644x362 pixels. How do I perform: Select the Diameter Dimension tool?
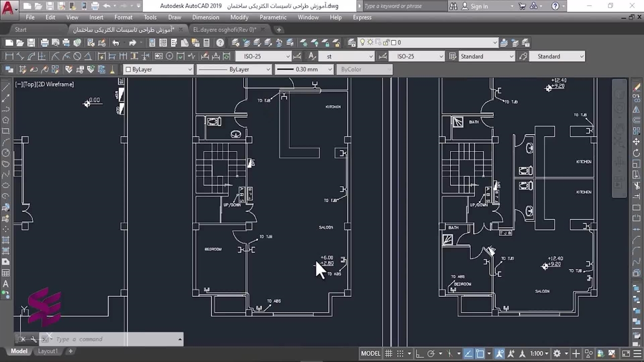tap(77, 56)
